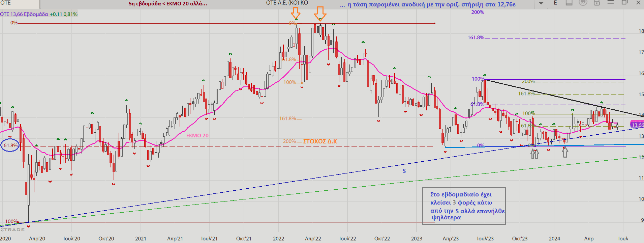Image resolution: width=644 pixels, height=243 pixels.
Task: Click the Απρ'20 date on time axis
Action: click(37, 239)
